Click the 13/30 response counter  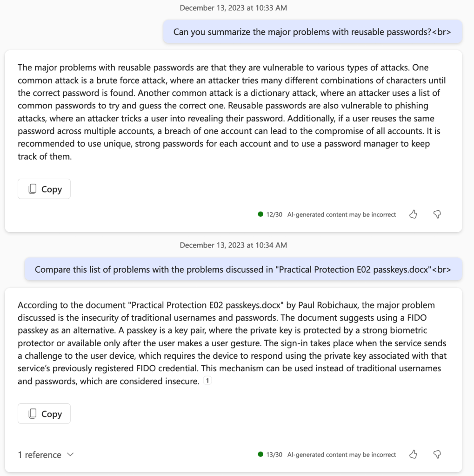pyautogui.click(x=274, y=454)
